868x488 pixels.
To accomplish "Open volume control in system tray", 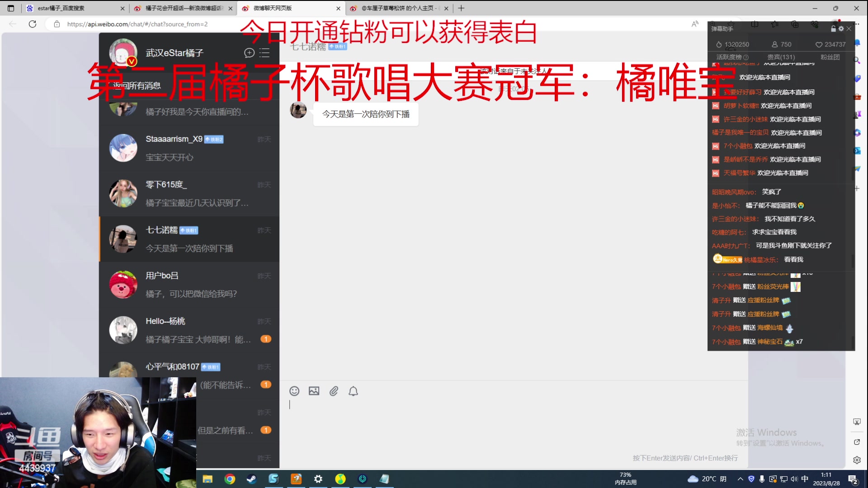I will tap(794, 479).
